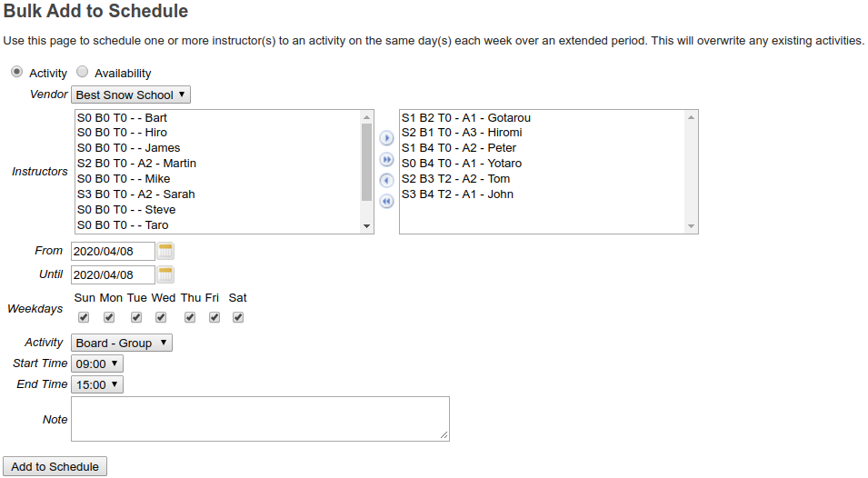The width and height of the screenshot is (868, 478).
Task: Select the Activity radio button
Action: pos(16,73)
